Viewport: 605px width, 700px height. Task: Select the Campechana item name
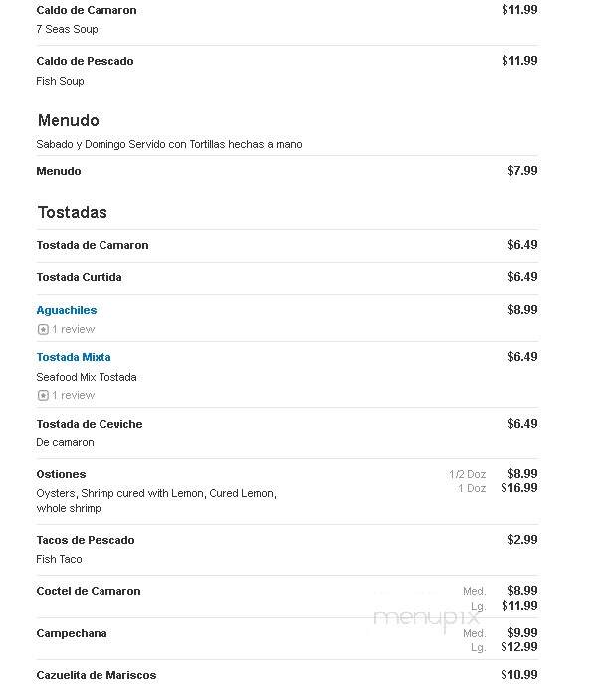point(72,634)
